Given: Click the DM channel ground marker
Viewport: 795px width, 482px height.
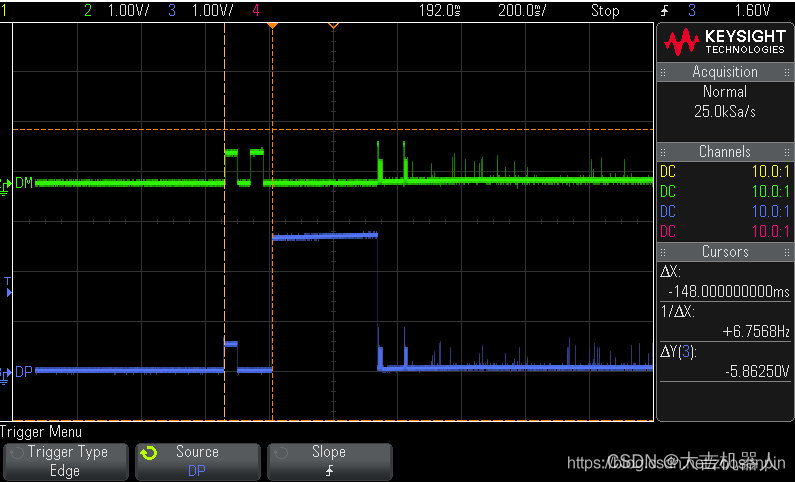Looking at the screenshot, I should [x=6, y=186].
